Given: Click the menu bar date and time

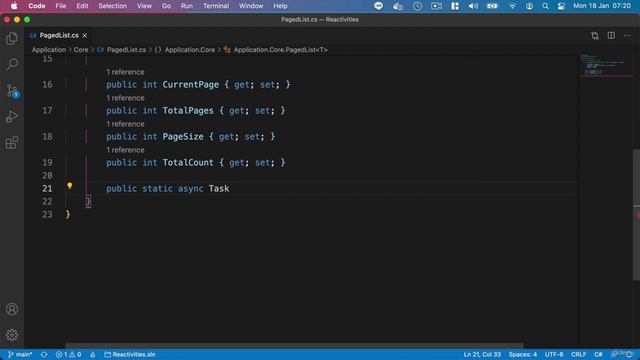Looking at the screenshot, I should click(602, 6).
